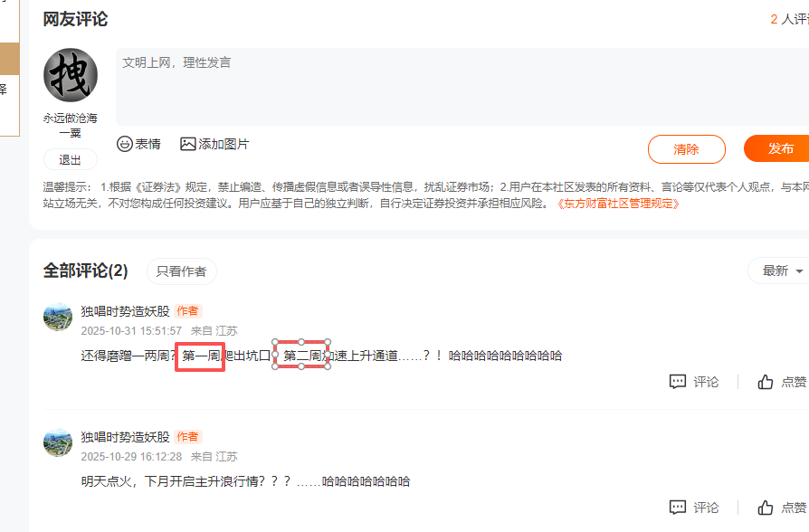Click the 最新 dropdown arrow

799,271
